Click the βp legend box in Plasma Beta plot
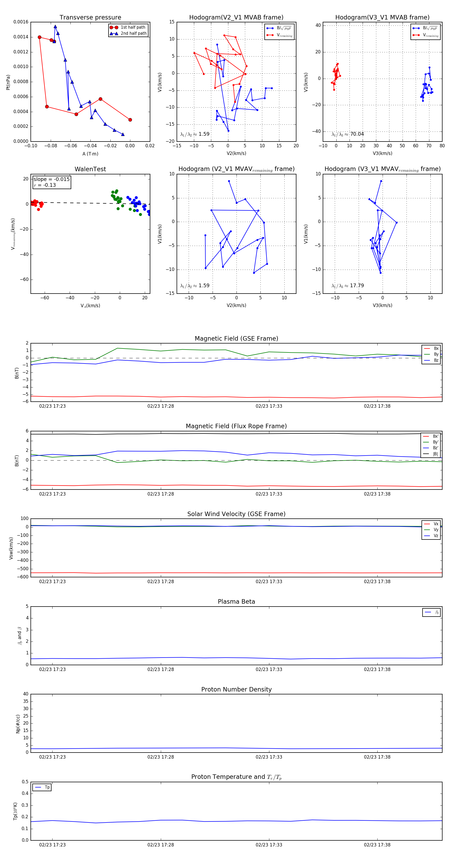Viewport: 473px width, 868px height. pyautogui.click(x=431, y=612)
